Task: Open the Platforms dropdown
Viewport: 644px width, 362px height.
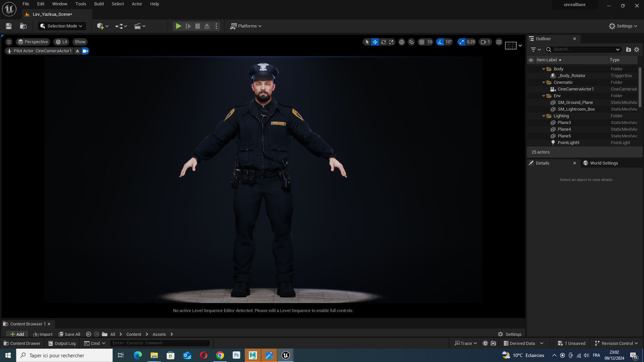Action: pos(246,26)
